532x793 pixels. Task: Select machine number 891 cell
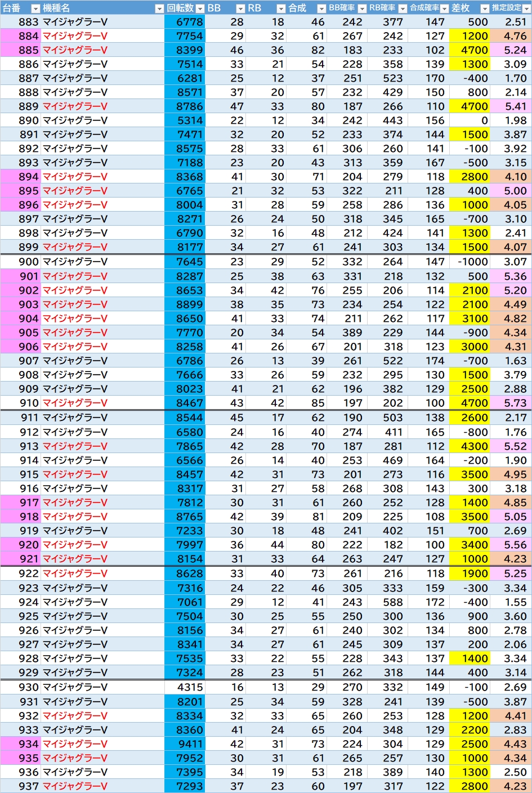[20, 135]
